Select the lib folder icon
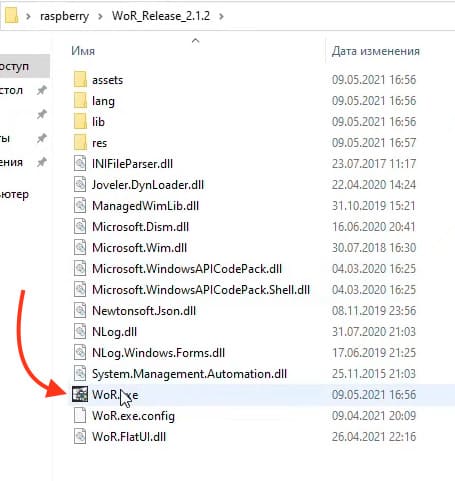Viewport: 455px width, 481px height. pyautogui.click(x=80, y=122)
